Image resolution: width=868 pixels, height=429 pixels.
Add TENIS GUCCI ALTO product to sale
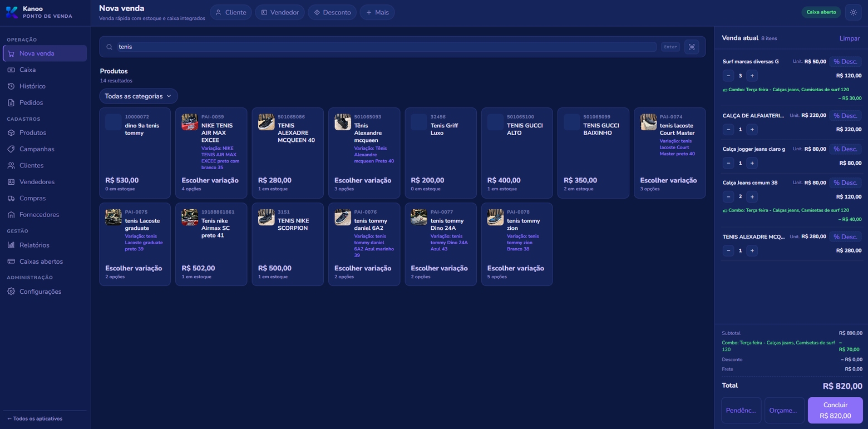coord(517,153)
